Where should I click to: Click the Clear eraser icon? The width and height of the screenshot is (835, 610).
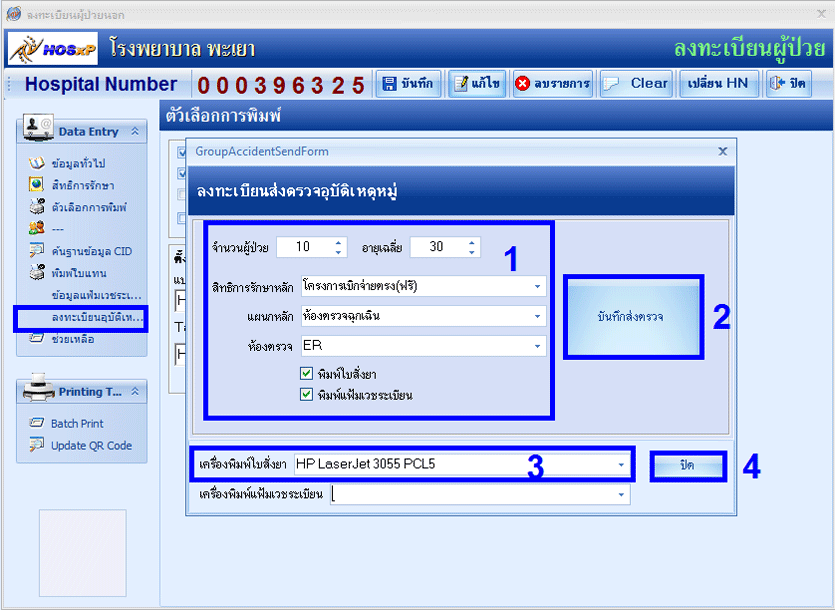tap(611, 84)
